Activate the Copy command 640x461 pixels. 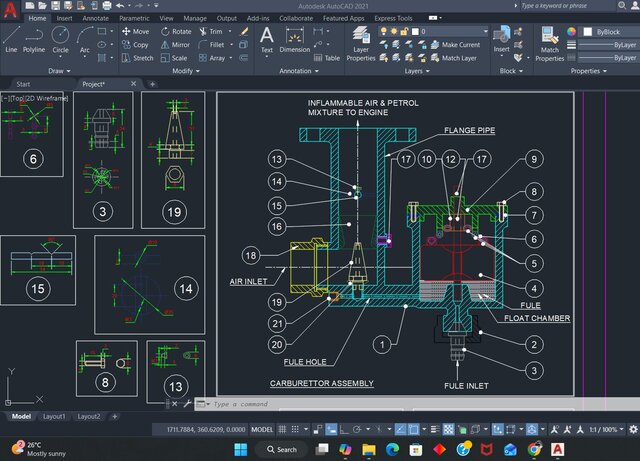[136, 45]
